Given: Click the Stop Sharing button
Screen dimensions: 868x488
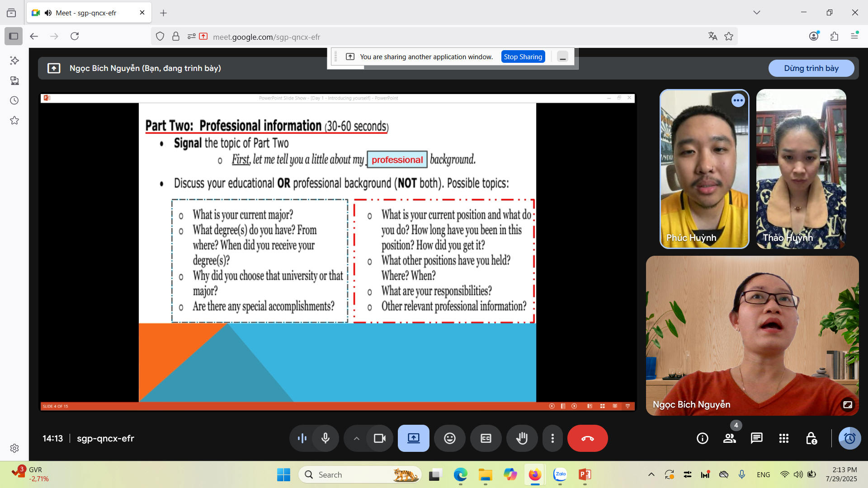Looking at the screenshot, I should [x=523, y=56].
